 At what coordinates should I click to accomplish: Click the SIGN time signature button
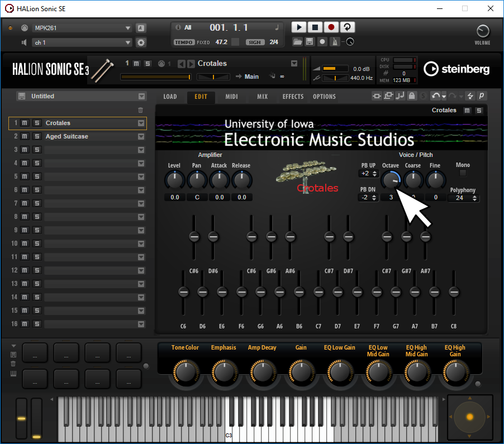pos(255,42)
